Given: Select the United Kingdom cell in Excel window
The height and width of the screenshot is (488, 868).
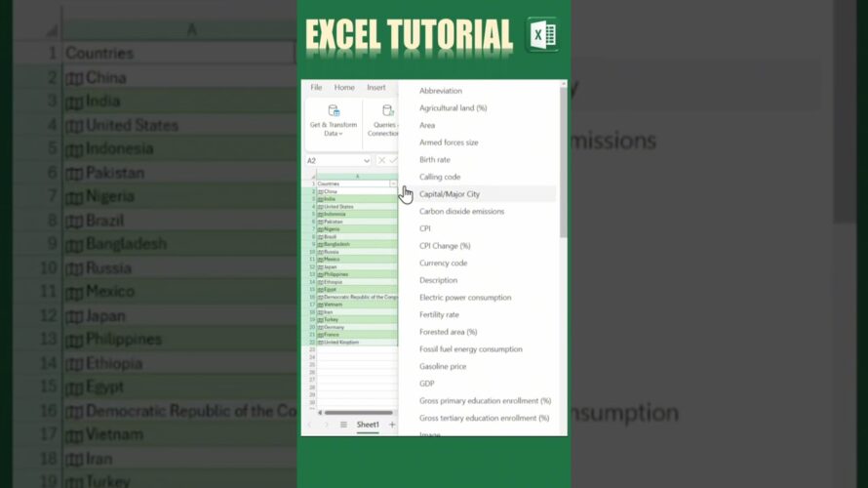Looking at the screenshot, I should pos(357,343).
